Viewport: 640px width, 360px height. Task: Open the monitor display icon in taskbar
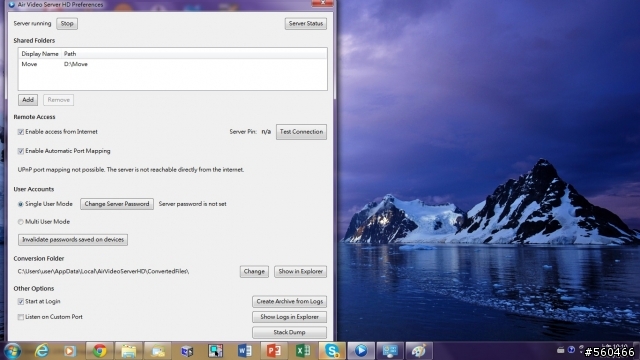pyautogui.click(x=390, y=351)
